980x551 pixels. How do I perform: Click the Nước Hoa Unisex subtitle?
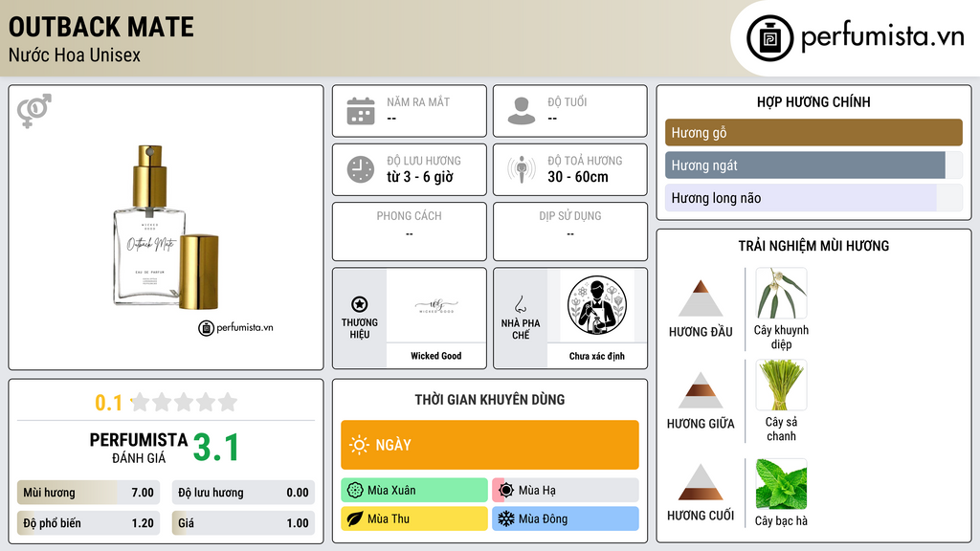(x=75, y=55)
